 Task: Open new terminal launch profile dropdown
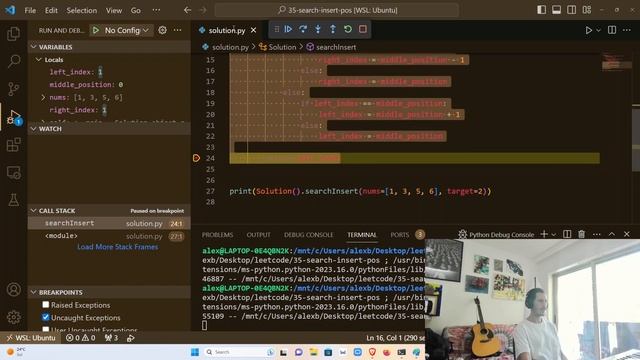(x=553, y=234)
